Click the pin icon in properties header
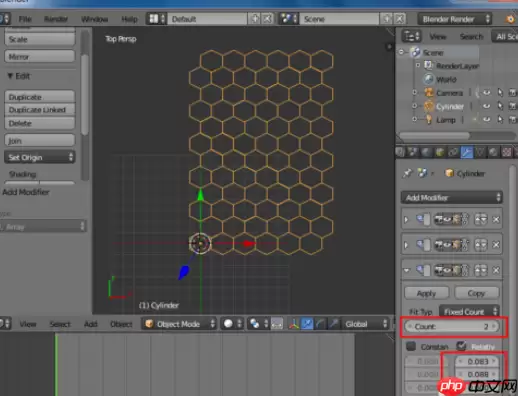The width and height of the screenshot is (518, 396). (x=407, y=173)
